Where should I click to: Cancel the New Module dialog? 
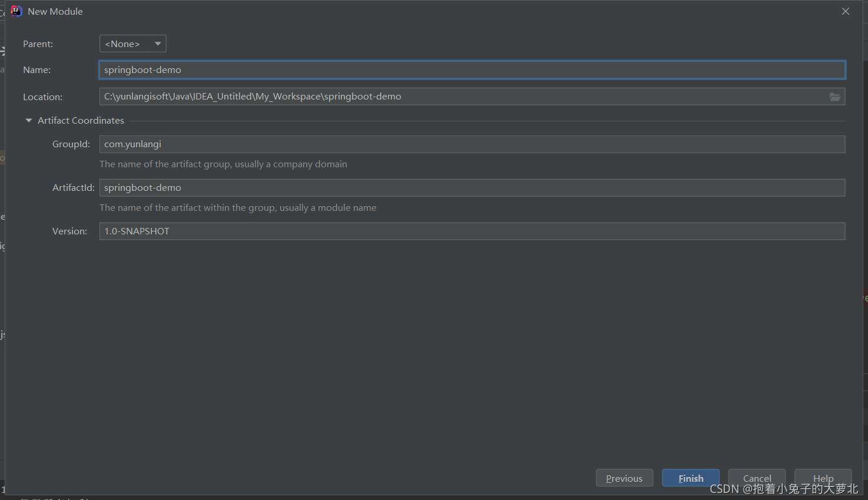point(757,478)
